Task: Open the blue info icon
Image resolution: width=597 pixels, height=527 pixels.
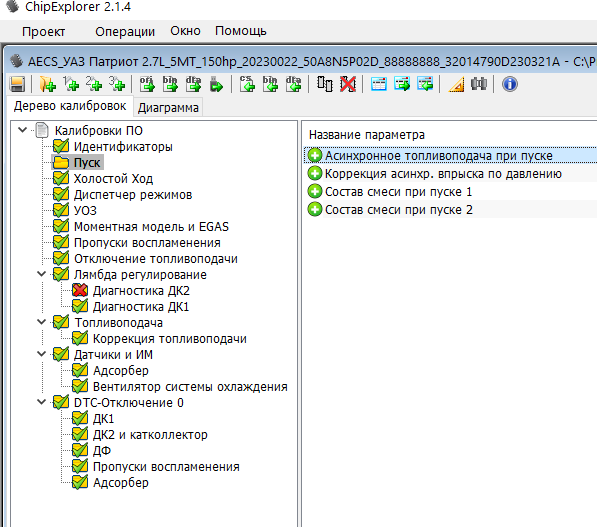Action: (510, 84)
